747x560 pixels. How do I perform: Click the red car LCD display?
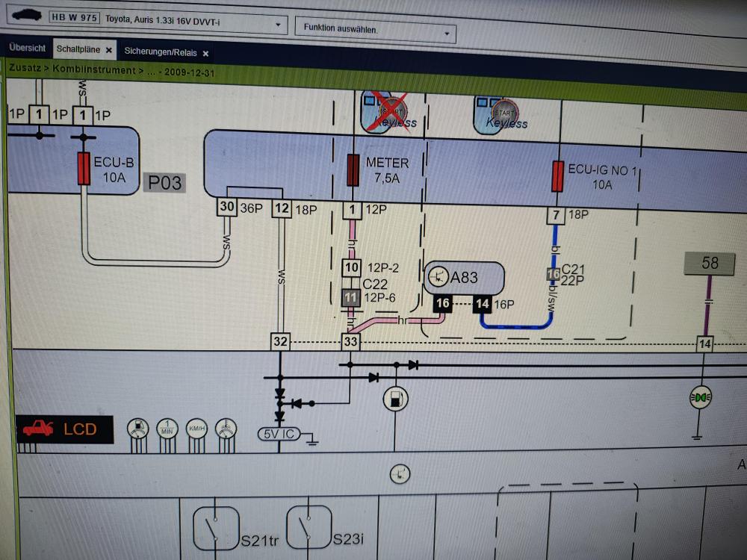pos(65,429)
